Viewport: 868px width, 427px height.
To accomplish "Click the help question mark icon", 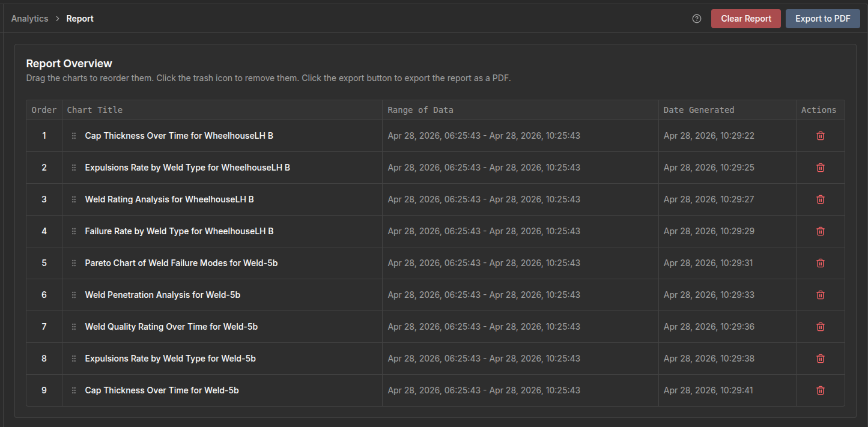I will coord(697,19).
